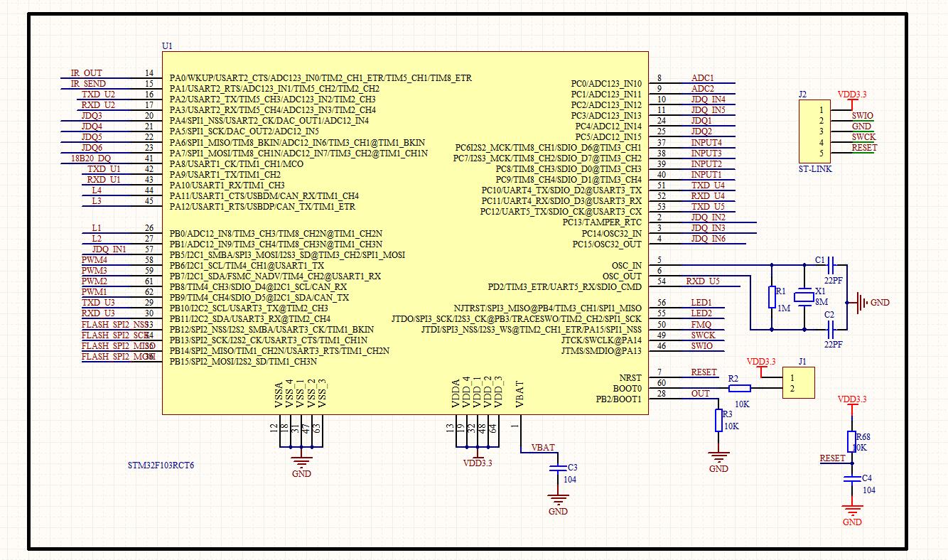Click the VDD3.3 power port above R68
The height and width of the screenshot is (560, 948).
(851, 404)
